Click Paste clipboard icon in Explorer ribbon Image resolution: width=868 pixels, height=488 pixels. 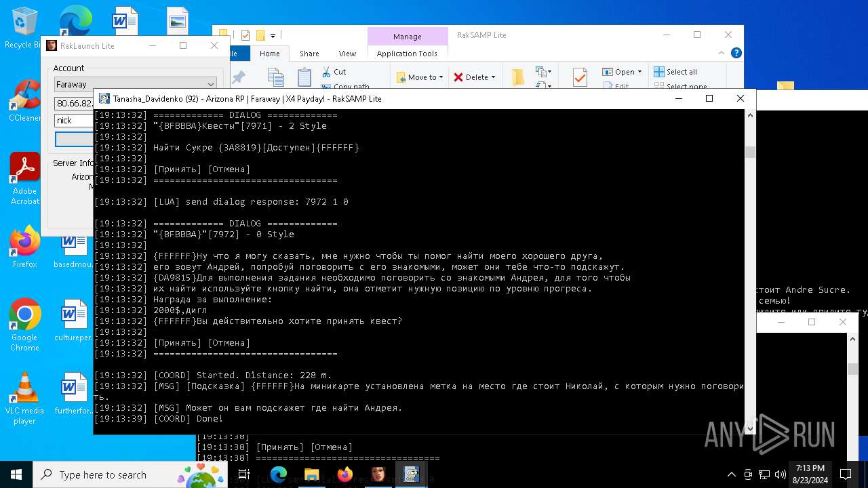(x=304, y=77)
